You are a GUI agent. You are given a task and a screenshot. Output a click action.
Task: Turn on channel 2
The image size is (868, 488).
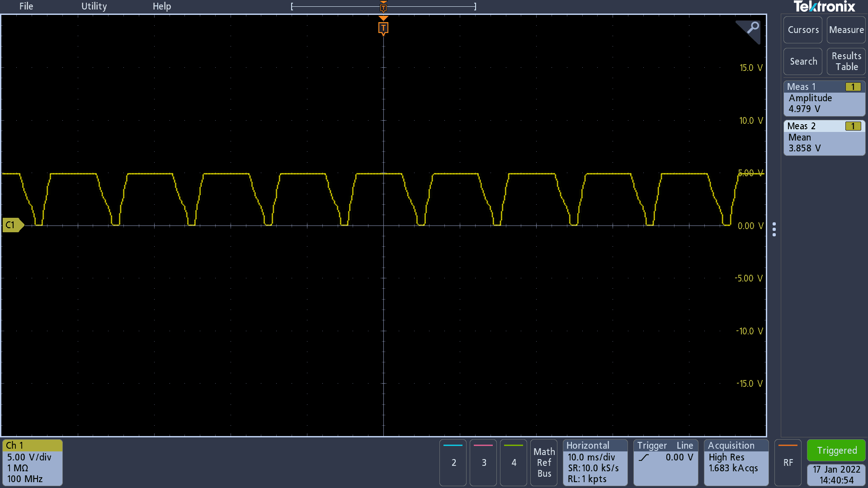453,462
